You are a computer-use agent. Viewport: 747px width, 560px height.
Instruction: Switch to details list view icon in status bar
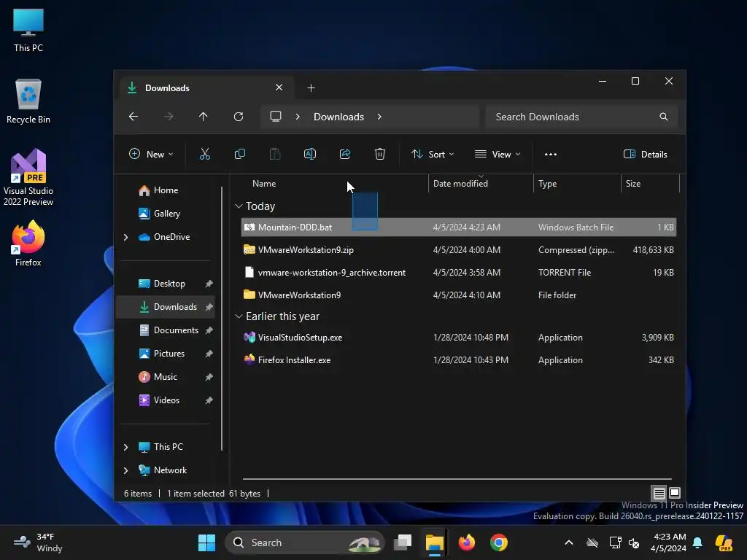tap(659, 493)
